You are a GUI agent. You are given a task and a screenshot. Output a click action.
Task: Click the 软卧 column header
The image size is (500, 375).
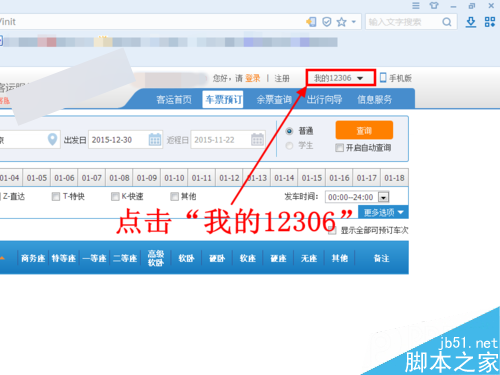pos(186,258)
